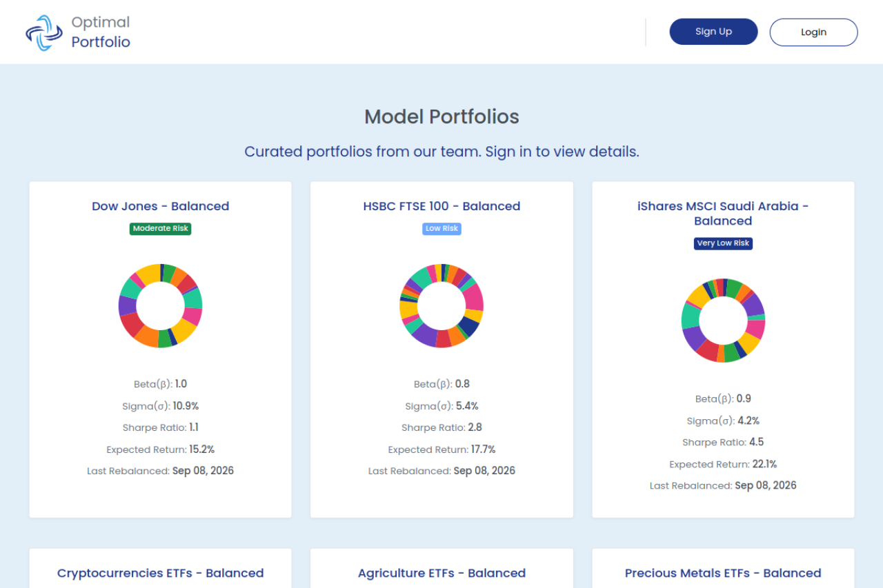
Task: Click Dow Jones Expected Return 15.2%
Action: (202, 449)
